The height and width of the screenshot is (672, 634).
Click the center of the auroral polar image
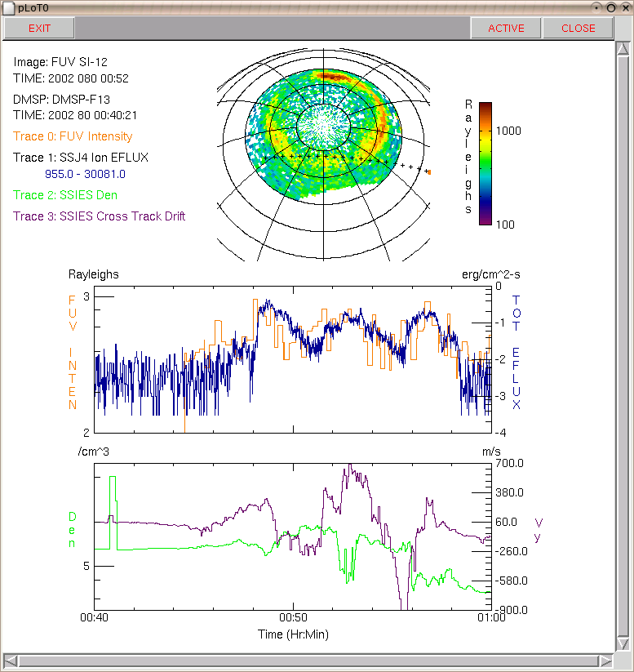point(323,126)
